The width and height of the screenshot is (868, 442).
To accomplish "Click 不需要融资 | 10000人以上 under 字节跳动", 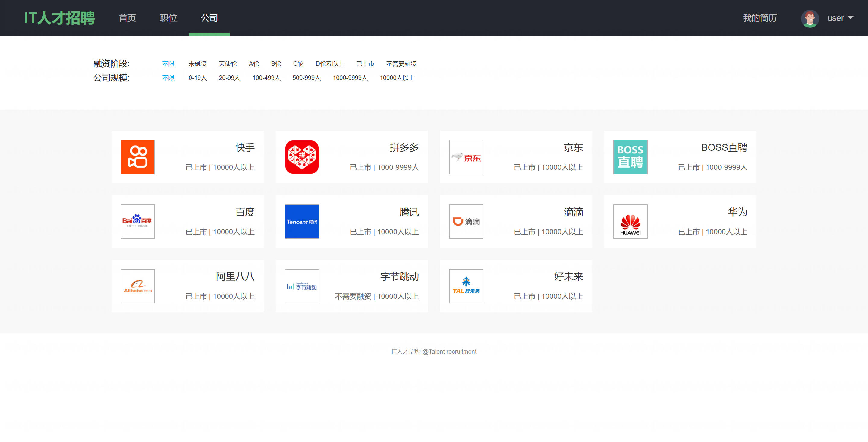I will tap(377, 296).
